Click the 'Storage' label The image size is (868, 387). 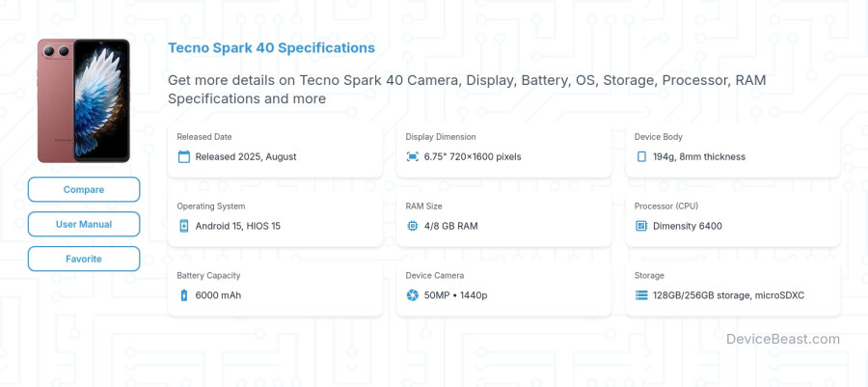click(x=649, y=275)
